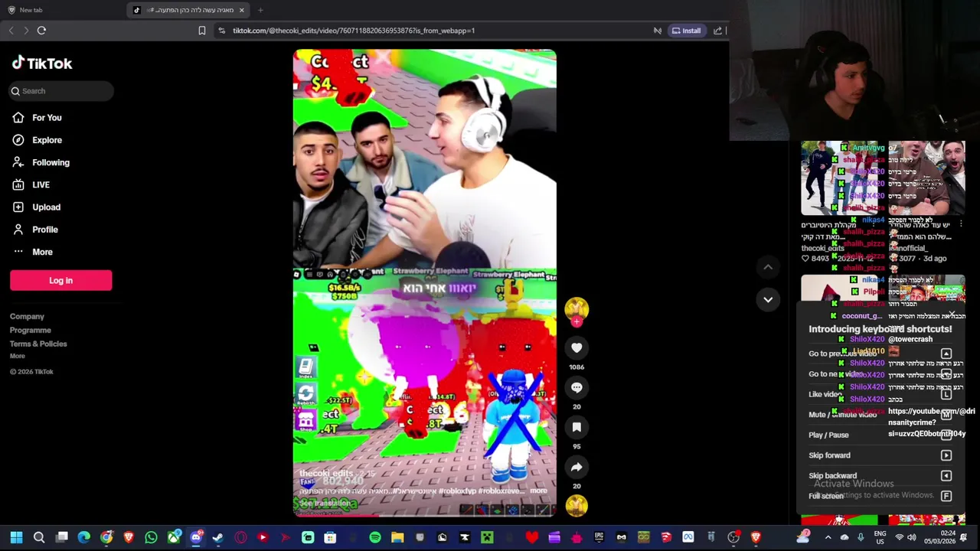The height and width of the screenshot is (551, 980).
Task: Click the TikTok logo
Action: click(x=42, y=64)
